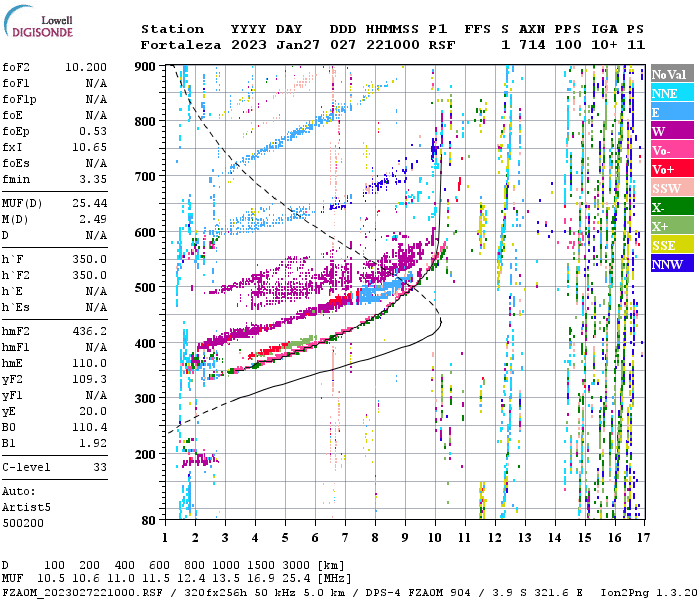The height and width of the screenshot is (600, 700).
Task: Click the AXN value 714
Action: pos(532,45)
